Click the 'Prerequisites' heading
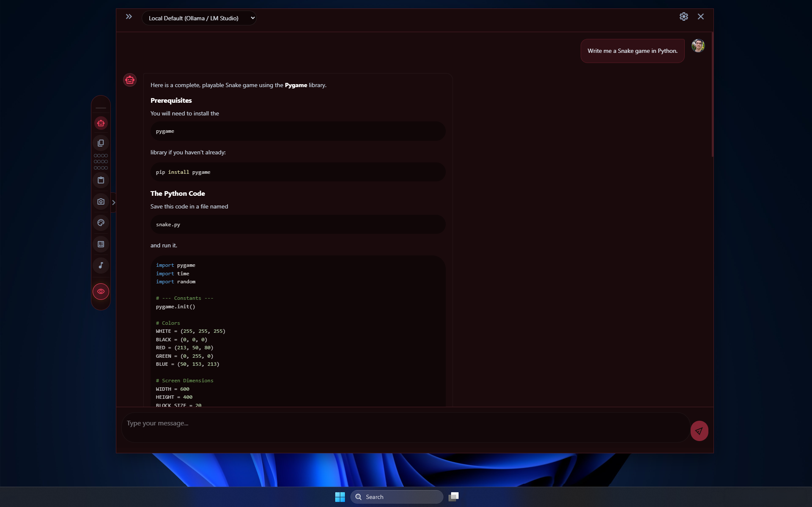Screen dimensions: 812x507 click(x=171, y=101)
